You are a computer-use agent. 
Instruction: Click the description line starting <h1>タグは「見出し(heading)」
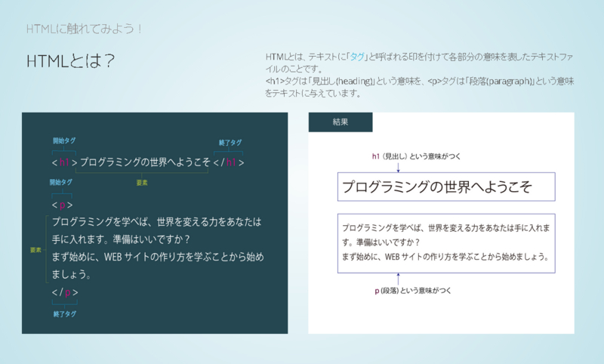pos(420,82)
